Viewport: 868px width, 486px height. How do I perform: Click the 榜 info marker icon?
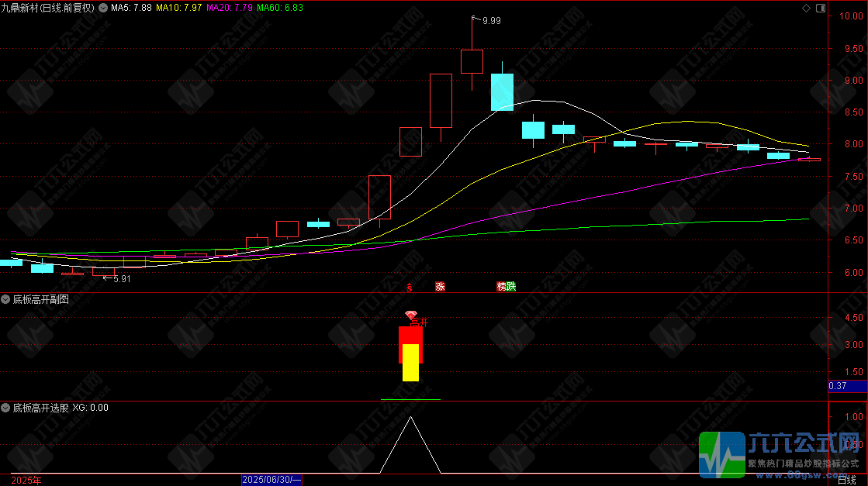[501, 286]
